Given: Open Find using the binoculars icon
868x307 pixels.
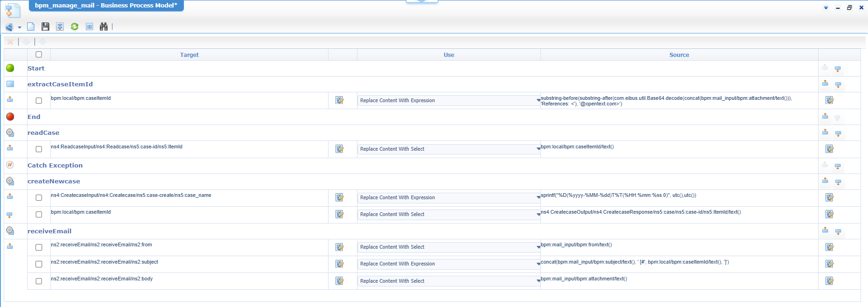Looking at the screenshot, I should tap(104, 27).
